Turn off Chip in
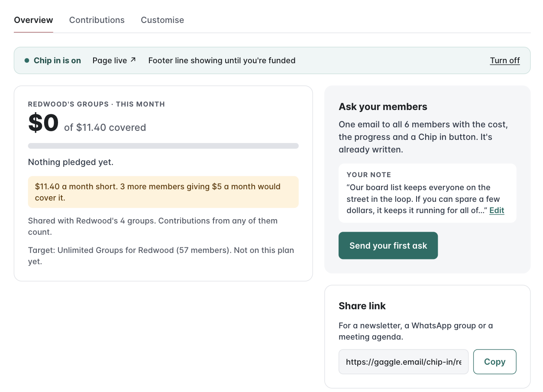543x392 pixels. pyautogui.click(x=504, y=61)
